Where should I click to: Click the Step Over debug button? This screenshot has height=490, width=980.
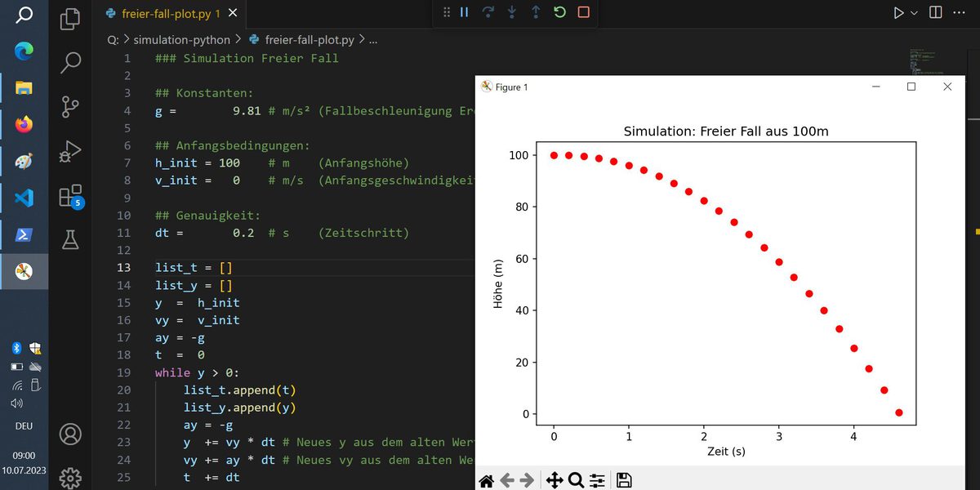point(488,12)
